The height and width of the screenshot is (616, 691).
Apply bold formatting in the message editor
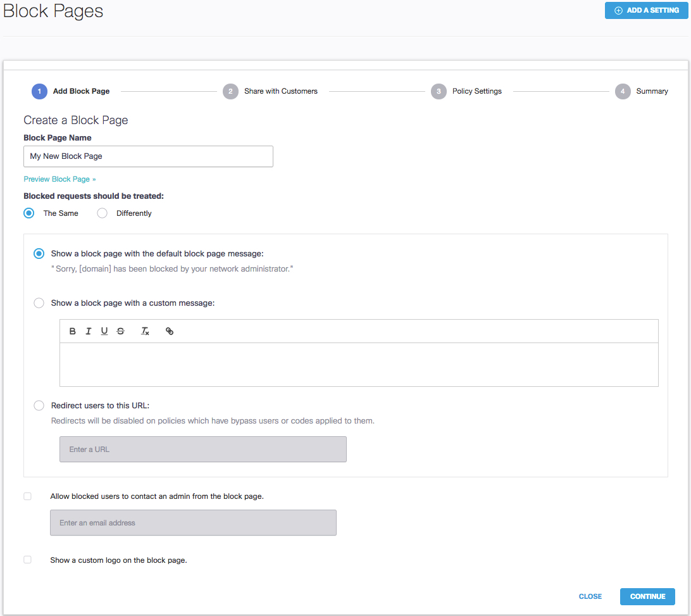(x=72, y=330)
